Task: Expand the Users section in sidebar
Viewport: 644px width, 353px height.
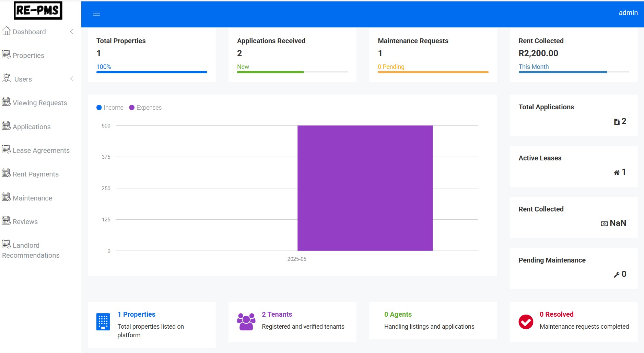Action: tap(71, 79)
